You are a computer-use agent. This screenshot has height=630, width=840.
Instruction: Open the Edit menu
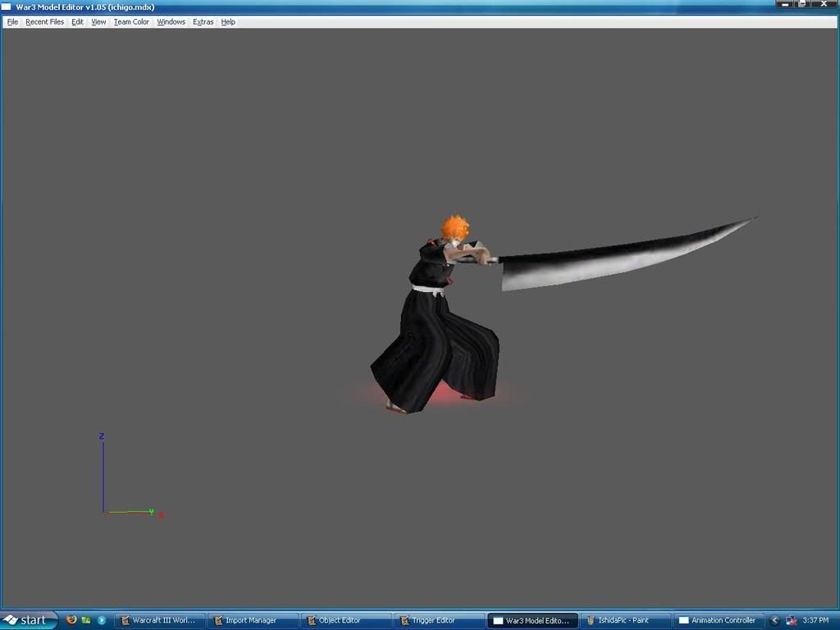pyautogui.click(x=77, y=22)
